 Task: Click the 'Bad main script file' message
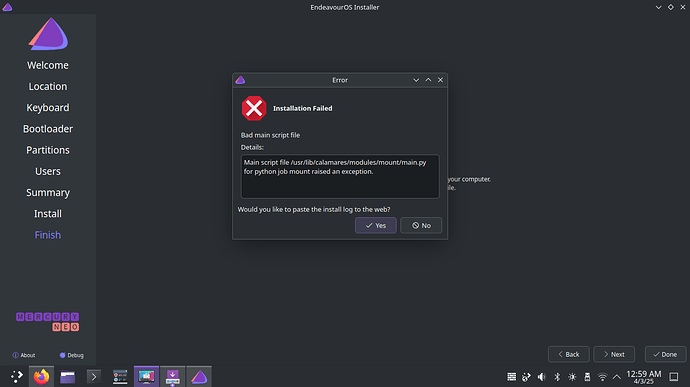(270, 135)
